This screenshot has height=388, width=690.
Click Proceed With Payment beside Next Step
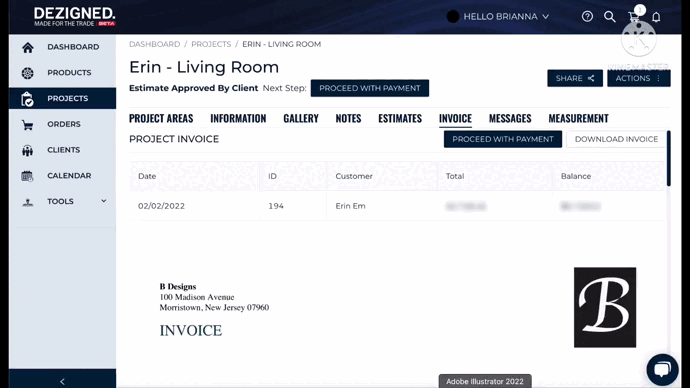370,88
